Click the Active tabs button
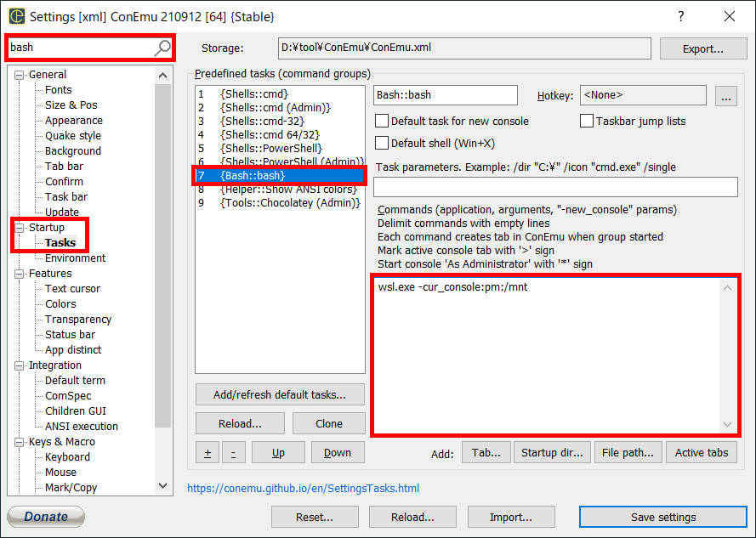This screenshot has height=538, width=756. click(x=702, y=453)
